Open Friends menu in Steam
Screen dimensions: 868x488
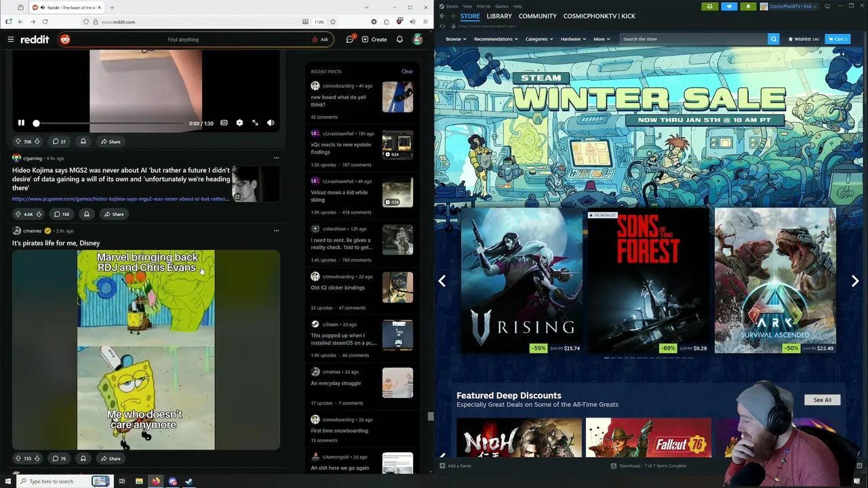484,6
